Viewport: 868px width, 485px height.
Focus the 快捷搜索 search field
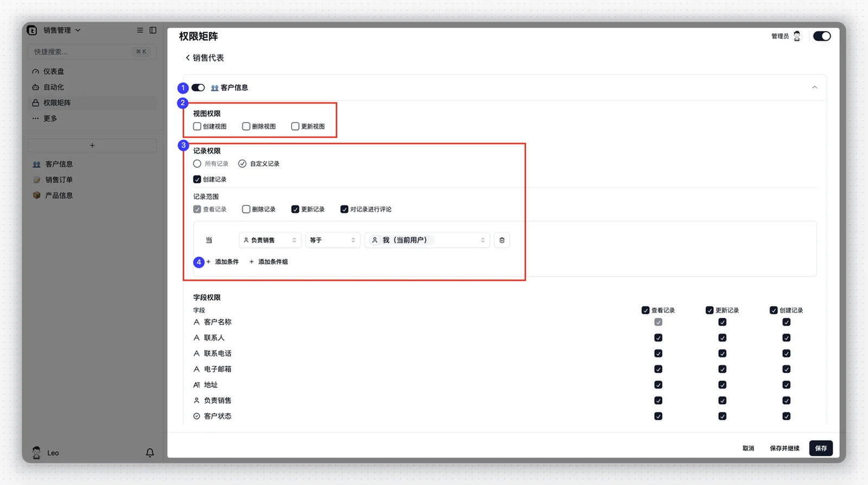pyautogui.click(x=92, y=52)
